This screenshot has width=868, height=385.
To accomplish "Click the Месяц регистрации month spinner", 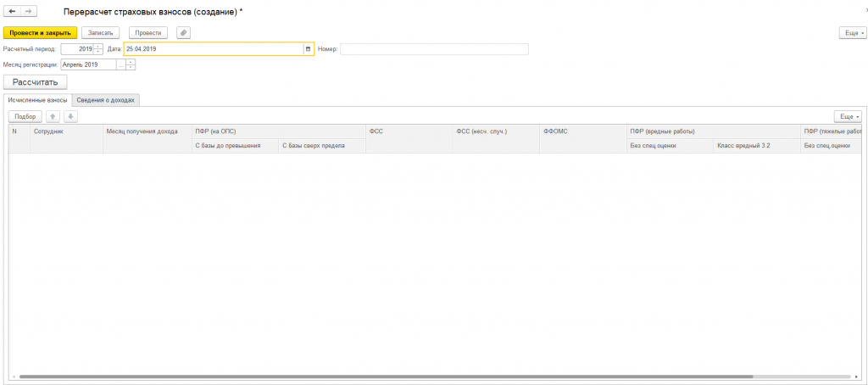I will [131, 64].
